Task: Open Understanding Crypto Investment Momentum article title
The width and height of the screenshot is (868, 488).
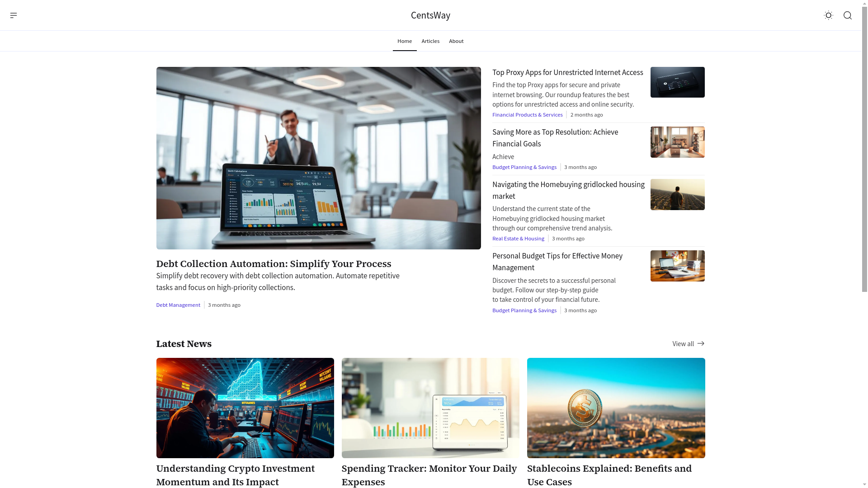Action: [x=235, y=475]
